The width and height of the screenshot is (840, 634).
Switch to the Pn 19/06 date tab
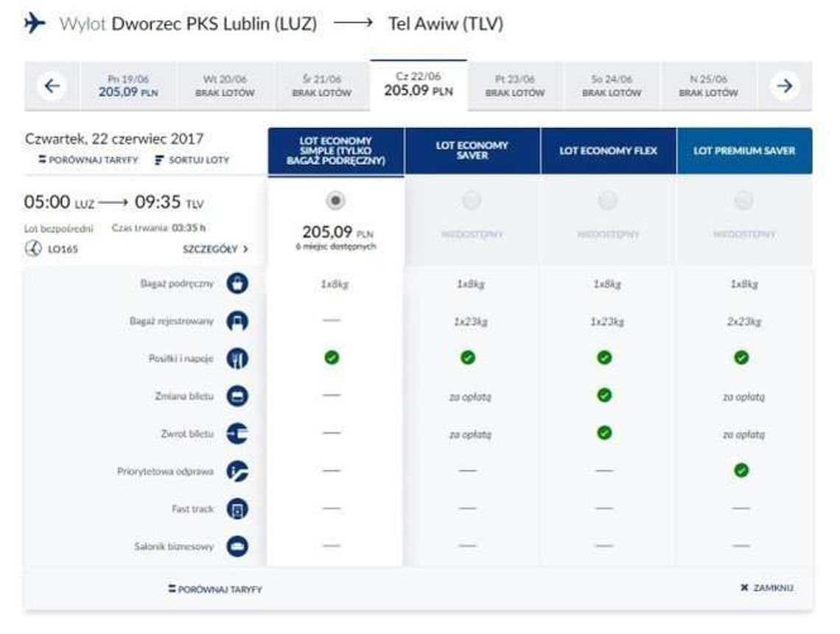click(x=127, y=86)
